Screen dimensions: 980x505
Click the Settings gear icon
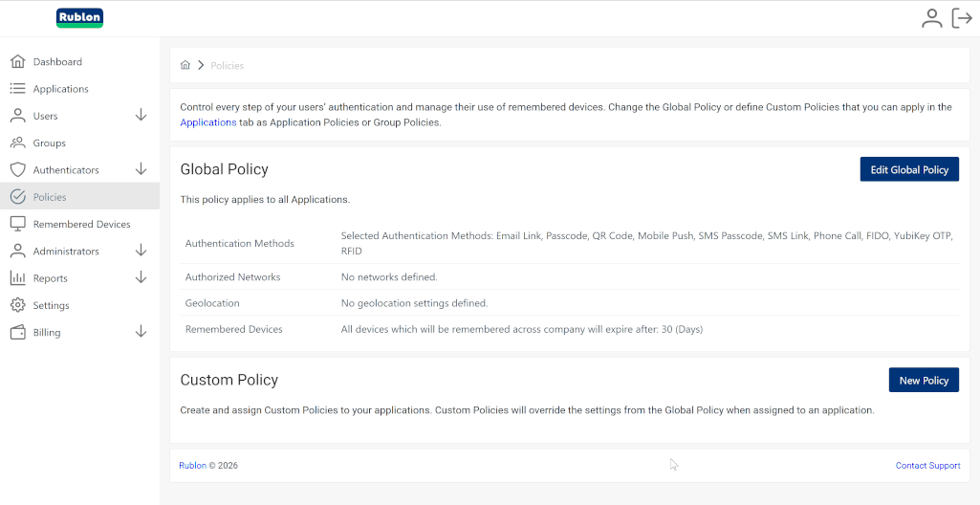17,305
